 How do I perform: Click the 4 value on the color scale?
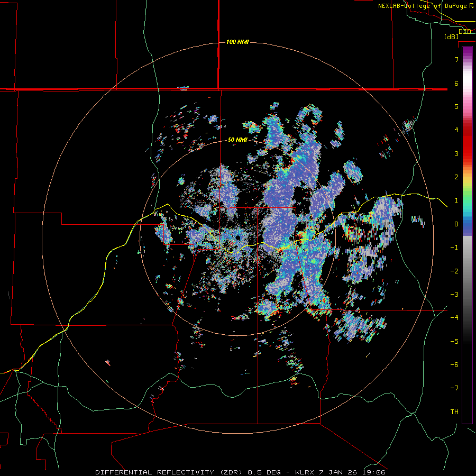pyautogui.click(x=456, y=130)
